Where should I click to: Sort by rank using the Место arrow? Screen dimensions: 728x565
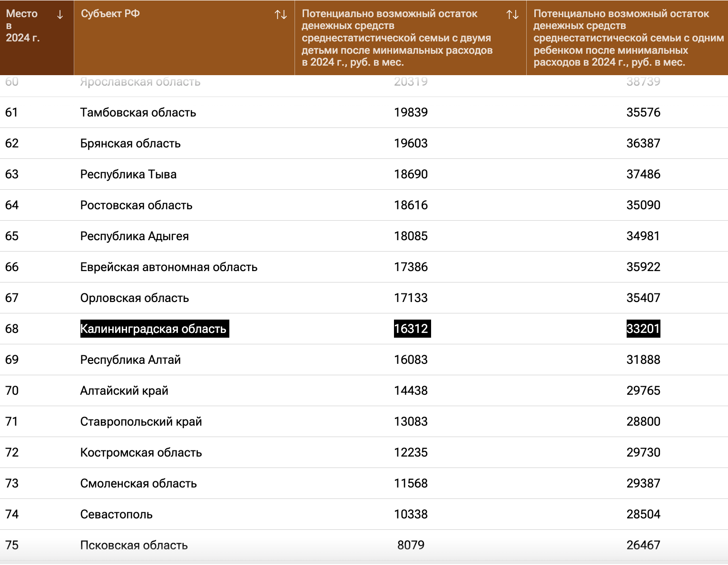[x=60, y=15]
